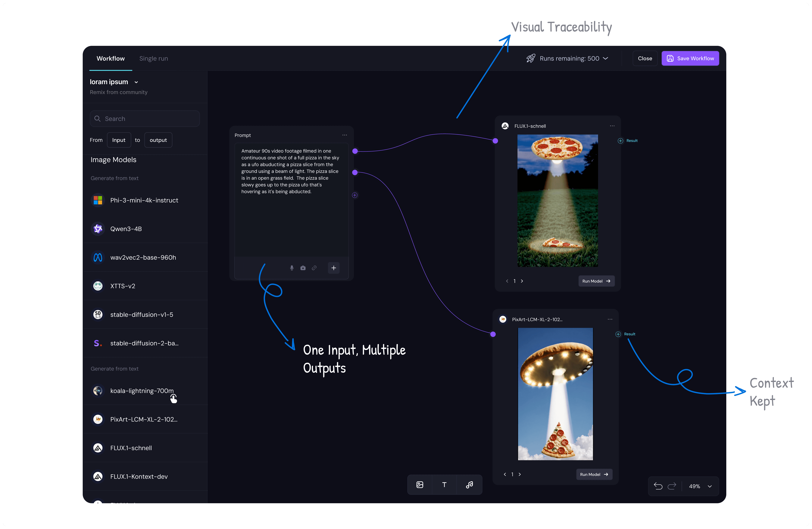This screenshot has height=529, width=812.
Task: Add a Result output on the PixArt node
Action: click(618, 334)
